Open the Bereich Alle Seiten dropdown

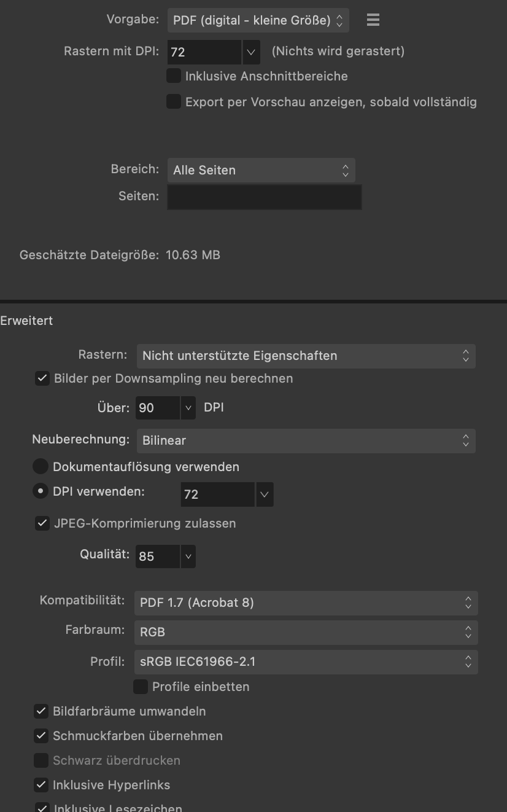point(261,170)
